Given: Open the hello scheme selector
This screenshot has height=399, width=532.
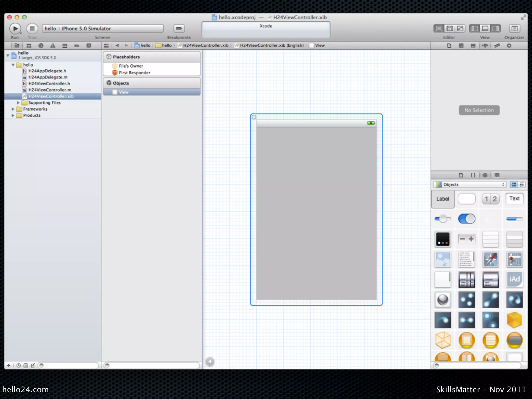Looking at the screenshot, I should click(50, 29).
